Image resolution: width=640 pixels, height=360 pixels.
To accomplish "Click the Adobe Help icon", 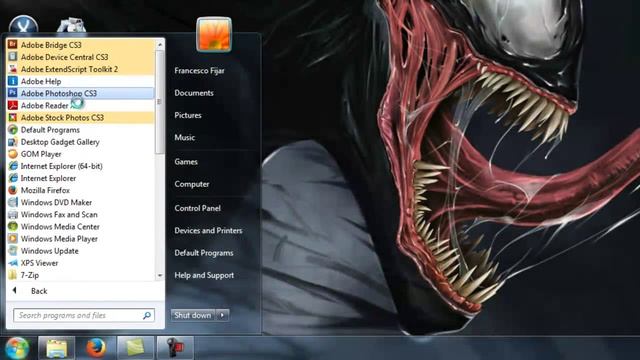I will pos(13,81).
